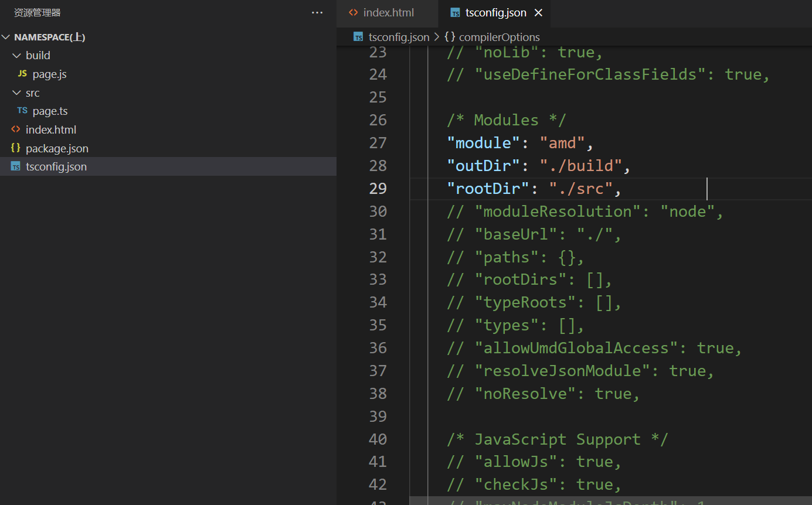This screenshot has height=505, width=812.
Task: Click line number 29 in gutter
Action: coord(378,189)
